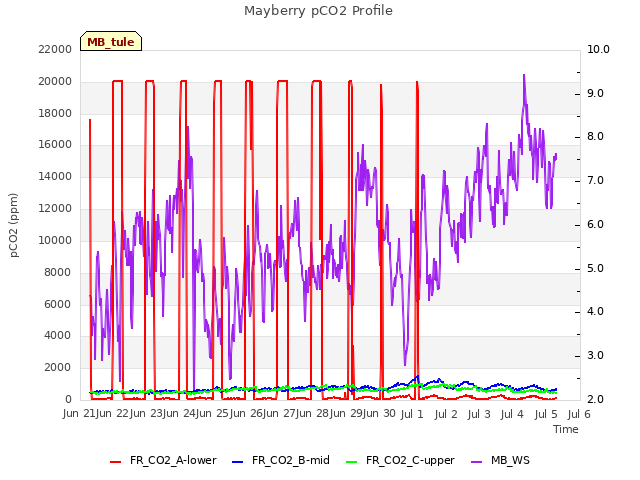The image size is (640, 480).
Task: Click the 8.0 right-axis tick label
Action: tap(595, 137)
